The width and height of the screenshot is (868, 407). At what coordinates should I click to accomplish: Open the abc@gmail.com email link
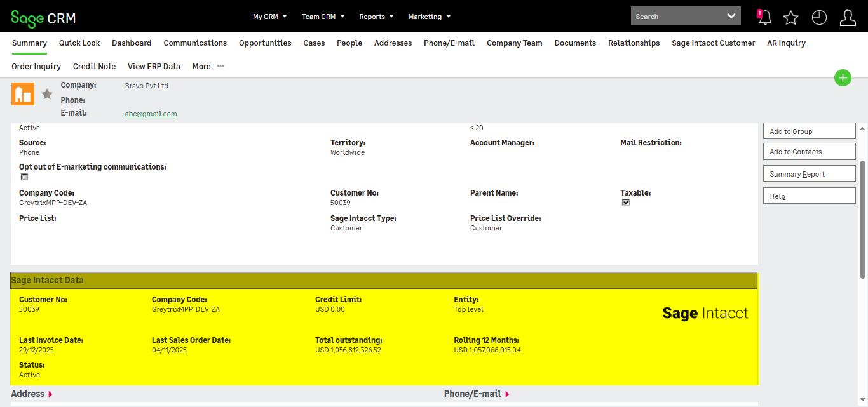pos(151,114)
